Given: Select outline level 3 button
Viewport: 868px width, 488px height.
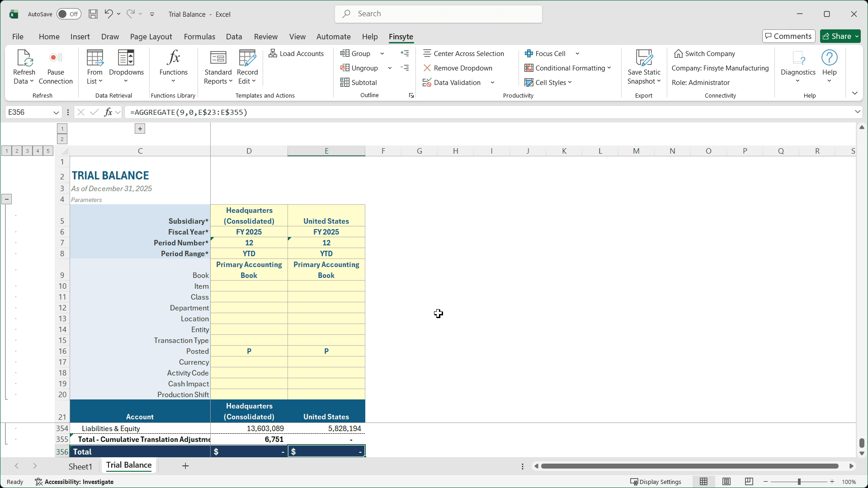Looking at the screenshot, I should 27,151.
